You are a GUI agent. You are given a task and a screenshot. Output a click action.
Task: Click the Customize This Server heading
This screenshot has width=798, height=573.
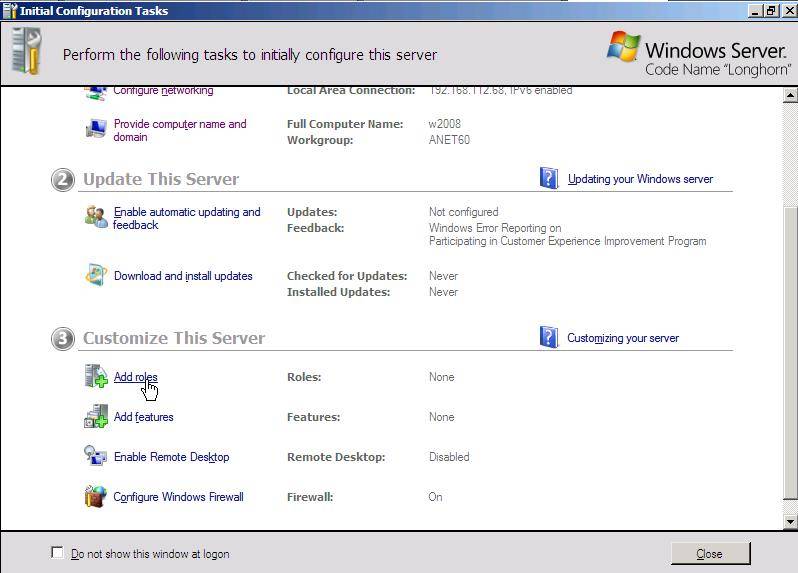(174, 338)
